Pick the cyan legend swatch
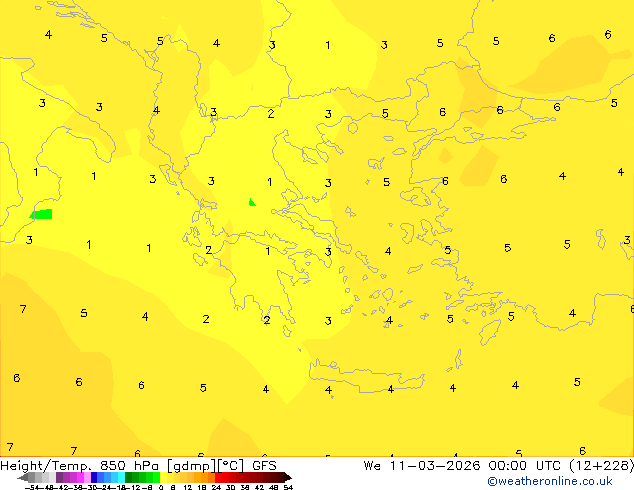Viewport: 634px width, 490px height. click(x=121, y=477)
